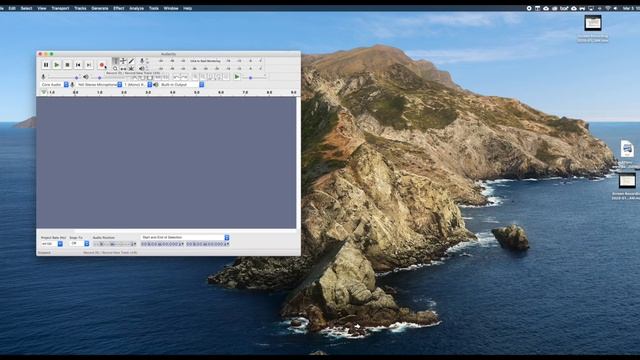The width and height of the screenshot is (640, 360).
Task: Open the Edit menu
Action: coord(12,8)
